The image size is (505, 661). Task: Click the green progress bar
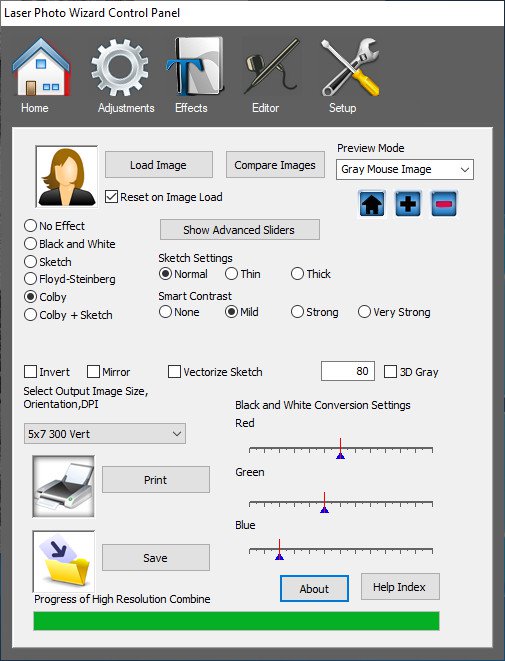[x=236, y=621]
